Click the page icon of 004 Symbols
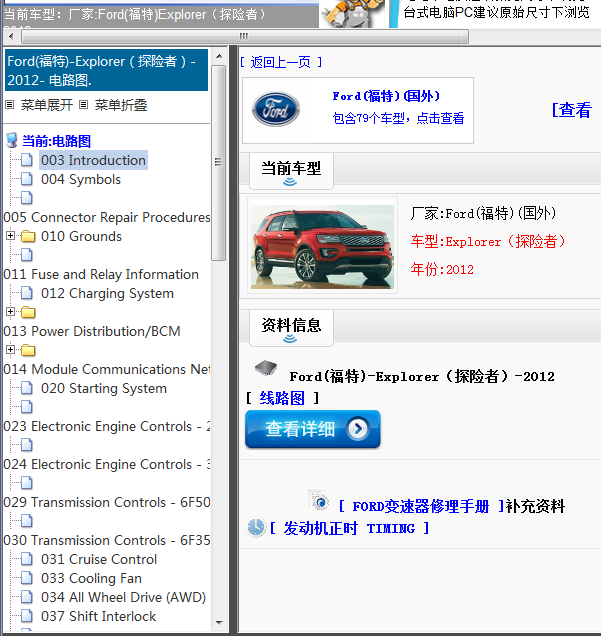Viewport: 601px width, 636px height. point(27,179)
